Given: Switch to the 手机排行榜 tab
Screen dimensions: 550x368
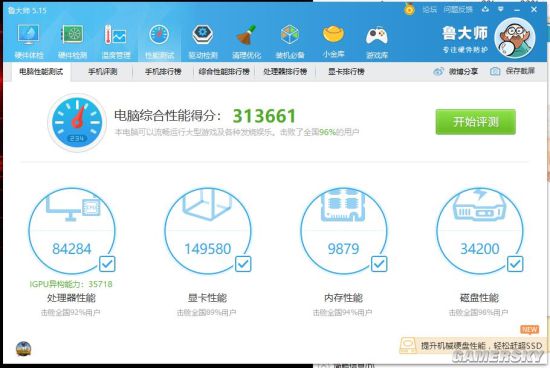Looking at the screenshot, I should 163,72.
